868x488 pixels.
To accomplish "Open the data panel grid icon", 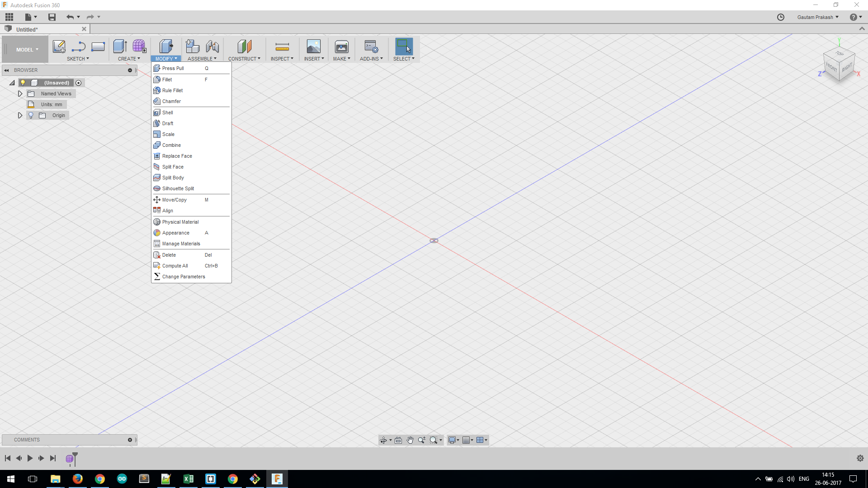I will click(x=9, y=17).
